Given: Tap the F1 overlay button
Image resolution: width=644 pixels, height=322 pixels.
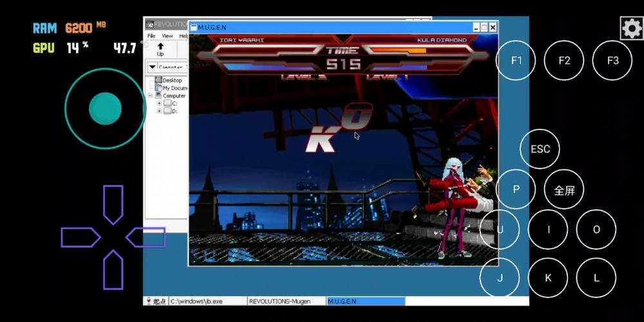Looking at the screenshot, I should pos(516,61).
